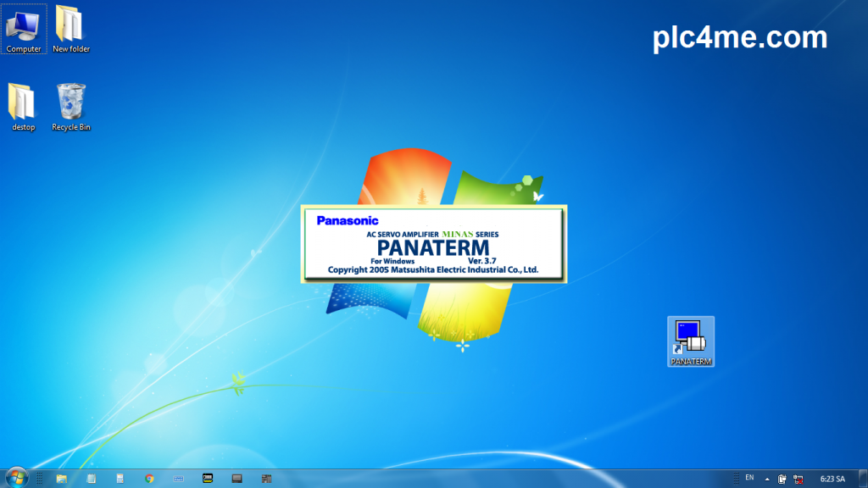
Task: Click the safely remove hardware tray icon
Action: [782, 479]
